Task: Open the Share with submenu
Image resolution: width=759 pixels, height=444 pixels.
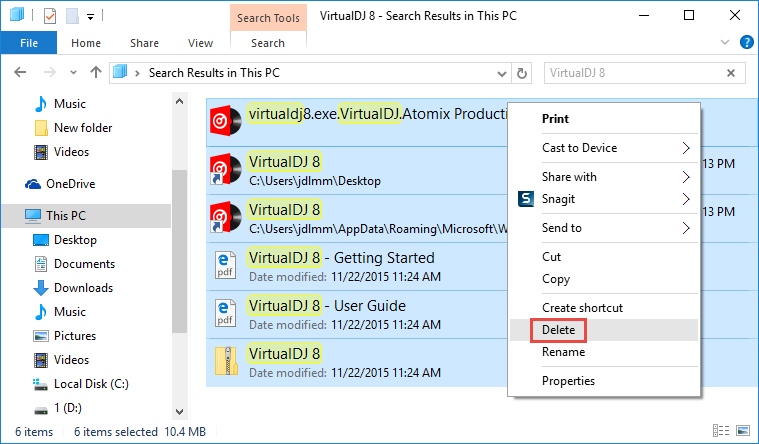Action: tap(604, 177)
